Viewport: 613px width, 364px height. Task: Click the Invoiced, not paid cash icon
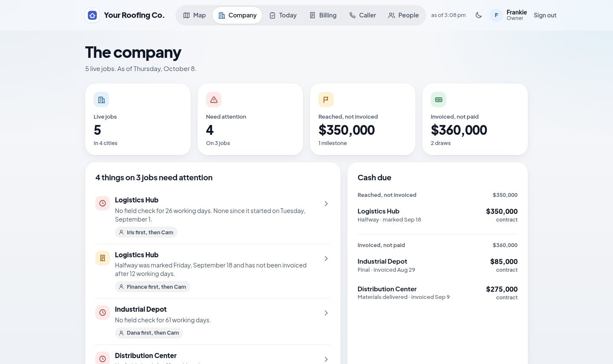click(x=438, y=100)
